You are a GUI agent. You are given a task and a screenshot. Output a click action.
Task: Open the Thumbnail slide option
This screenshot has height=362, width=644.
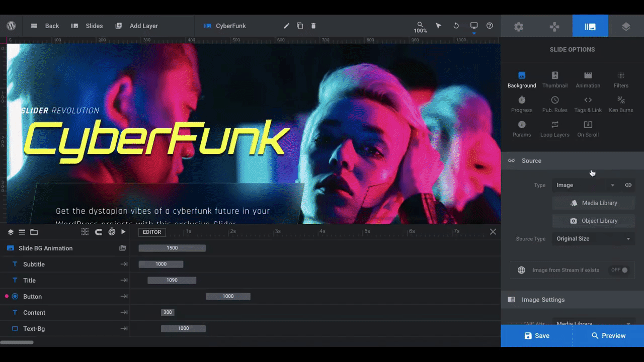point(555,80)
